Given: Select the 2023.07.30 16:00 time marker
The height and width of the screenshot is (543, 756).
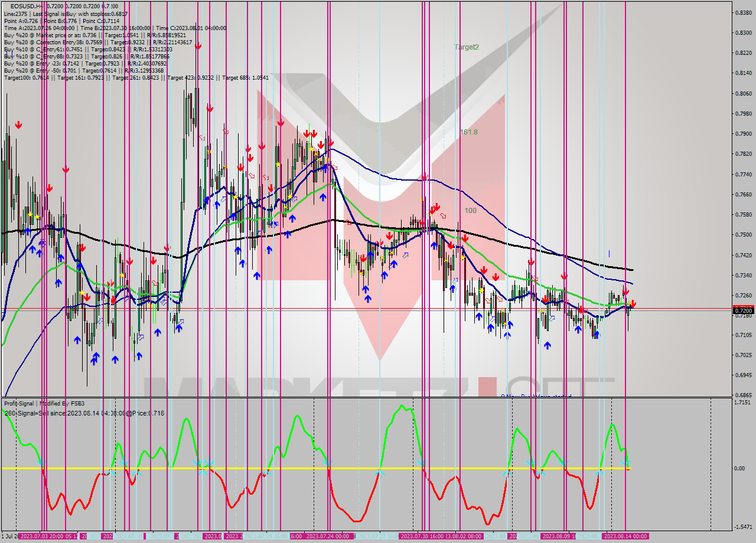Looking at the screenshot, I should pyautogui.click(x=423, y=536).
